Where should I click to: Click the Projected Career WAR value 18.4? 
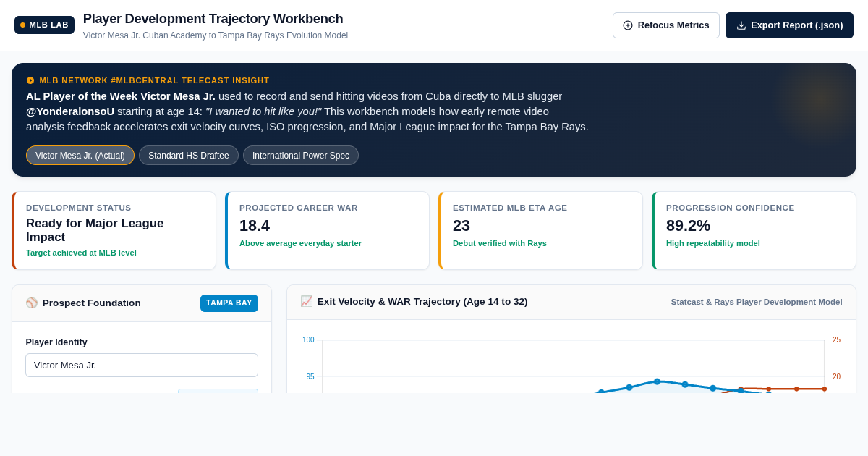[x=255, y=226]
